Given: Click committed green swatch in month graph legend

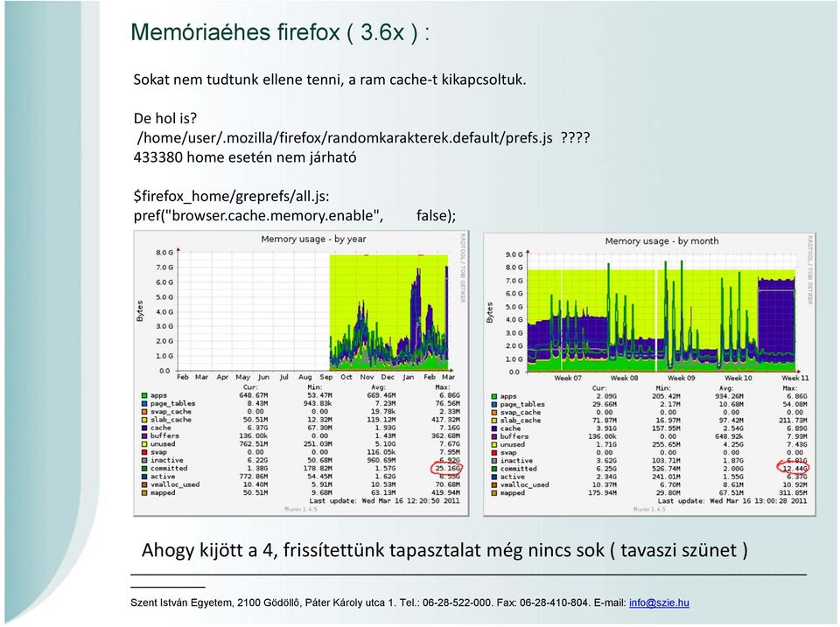Looking at the screenshot, I should [493, 469].
